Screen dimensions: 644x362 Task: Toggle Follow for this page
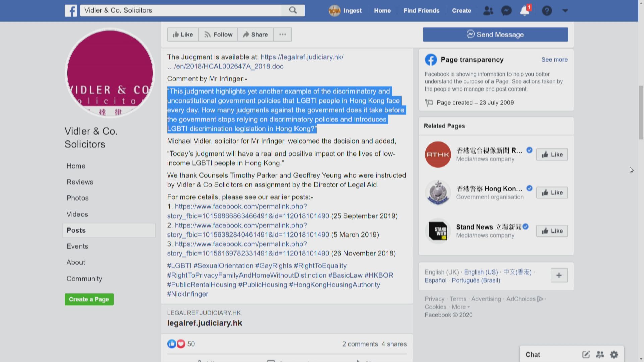tap(218, 35)
